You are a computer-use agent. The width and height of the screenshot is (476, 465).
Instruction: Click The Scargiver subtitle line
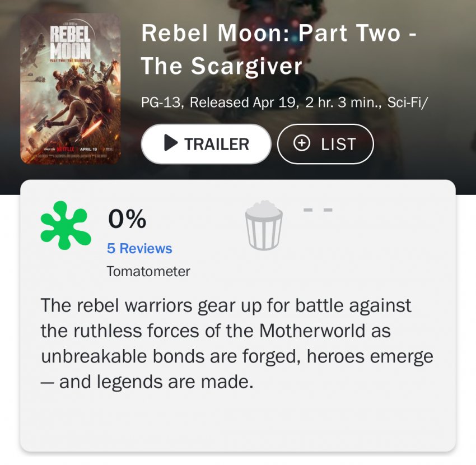click(x=221, y=66)
